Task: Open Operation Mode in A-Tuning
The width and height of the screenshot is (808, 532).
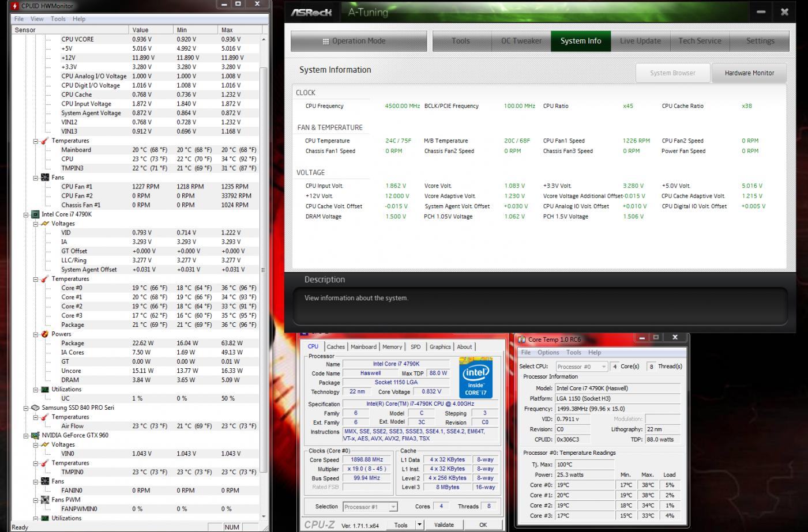Action: (x=359, y=41)
